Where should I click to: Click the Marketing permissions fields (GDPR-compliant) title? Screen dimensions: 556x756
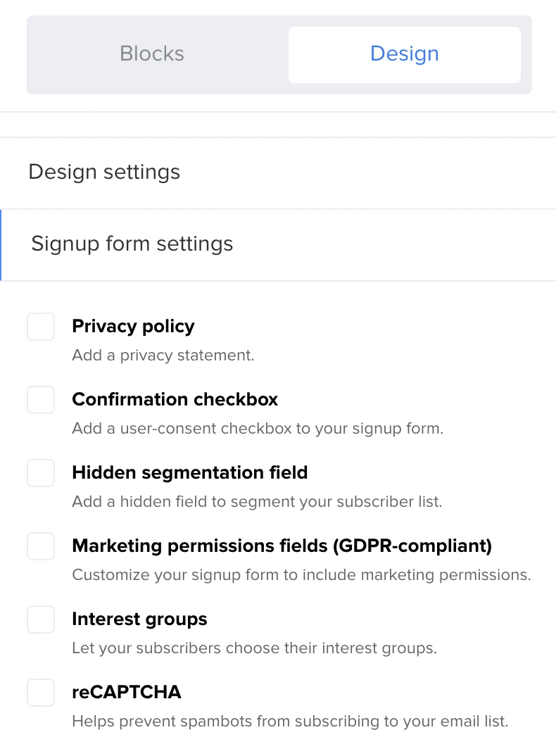coord(282,546)
